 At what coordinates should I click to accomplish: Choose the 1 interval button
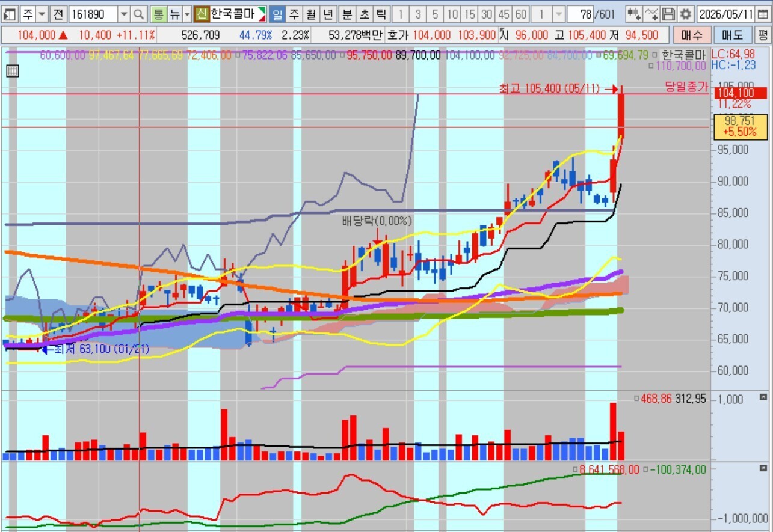401,14
